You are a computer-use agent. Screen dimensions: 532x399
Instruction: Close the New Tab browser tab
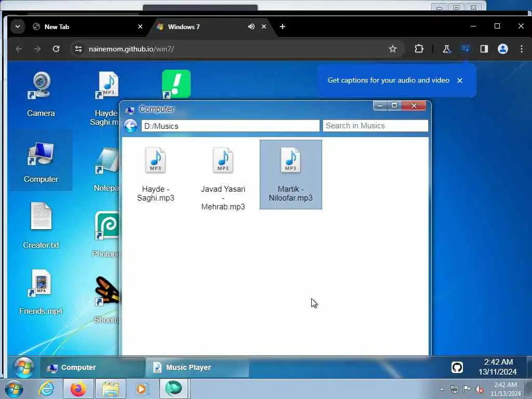[x=140, y=26]
